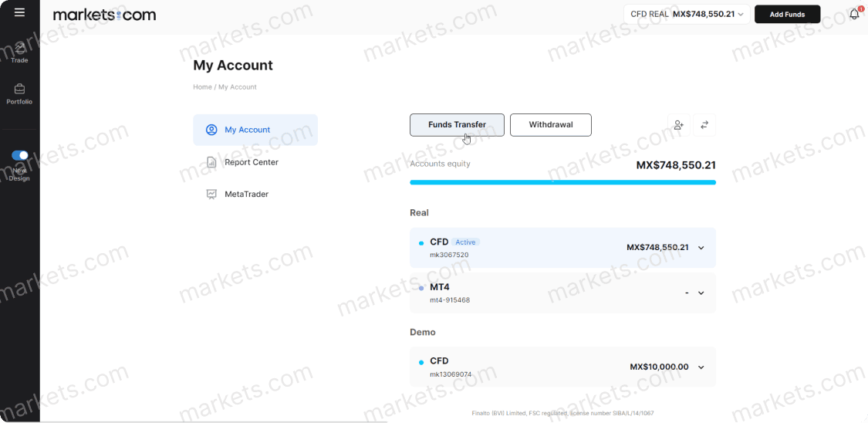Click the Accounts equity MX$748,550.21 value
The width and height of the screenshot is (868, 423).
point(676,165)
